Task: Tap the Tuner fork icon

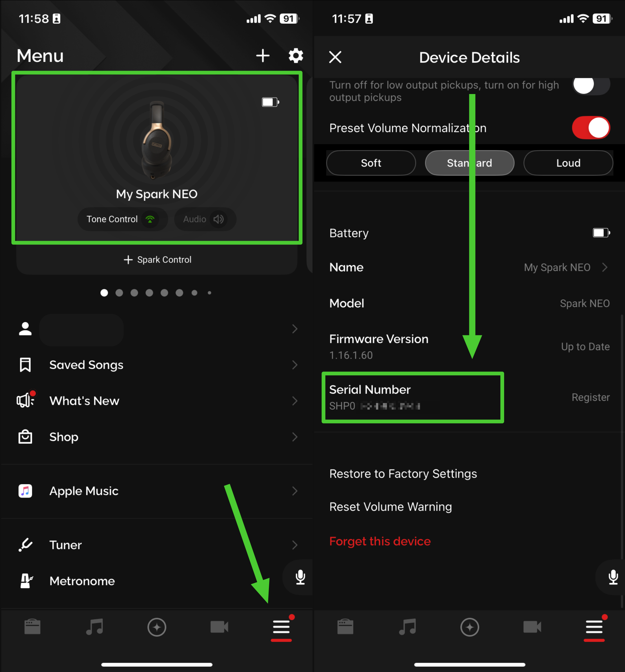Action: [25, 545]
